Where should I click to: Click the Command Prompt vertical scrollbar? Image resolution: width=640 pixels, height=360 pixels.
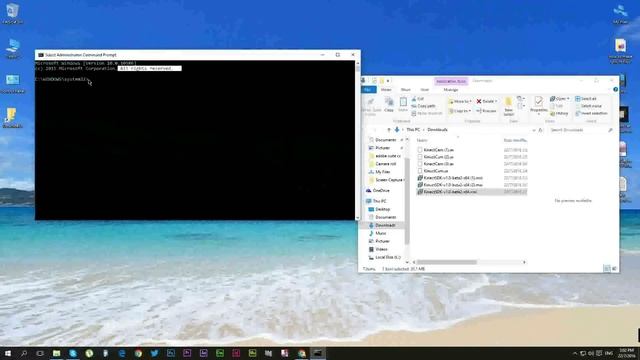click(358, 140)
